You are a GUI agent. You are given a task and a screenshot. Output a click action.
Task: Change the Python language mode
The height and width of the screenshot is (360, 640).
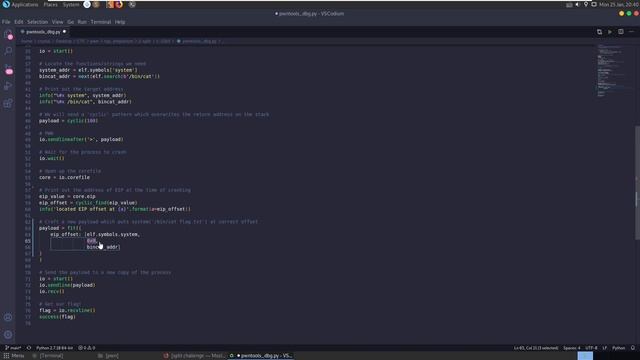tap(618, 348)
